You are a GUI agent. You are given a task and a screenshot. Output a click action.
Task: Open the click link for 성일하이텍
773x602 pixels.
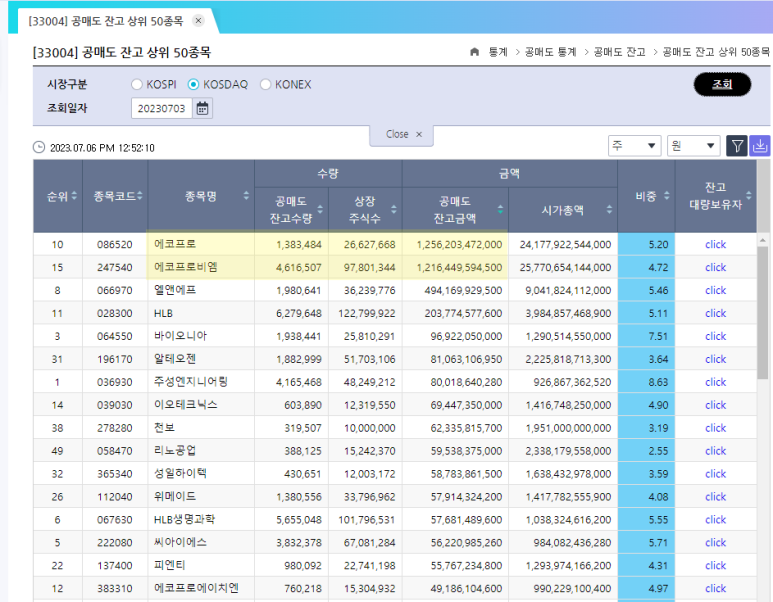click(x=715, y=474)
